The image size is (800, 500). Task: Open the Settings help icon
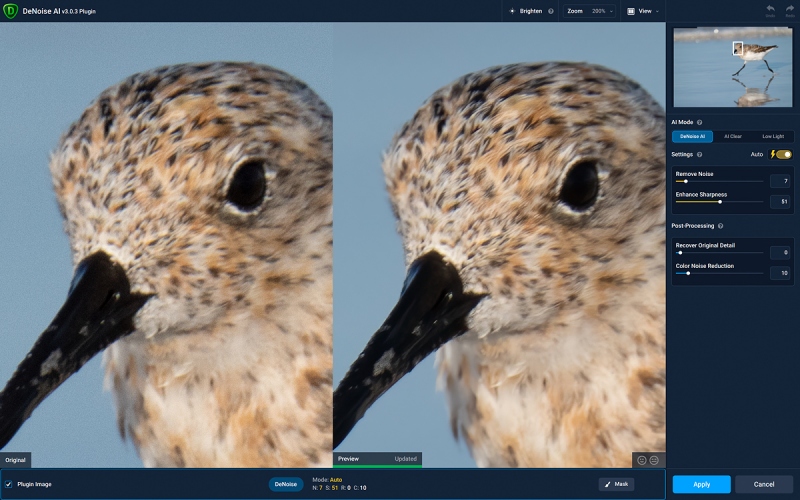coord(699,155)
